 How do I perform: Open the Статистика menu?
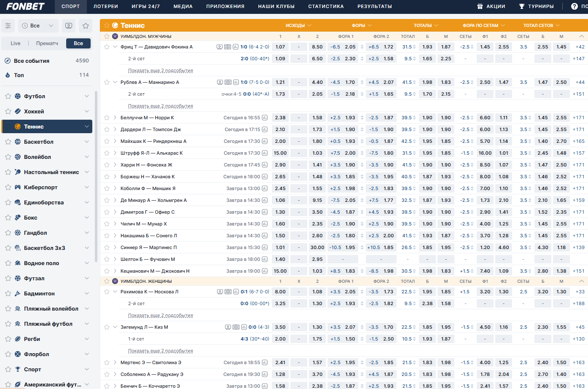pyautogui.click(x=326, y=6)
